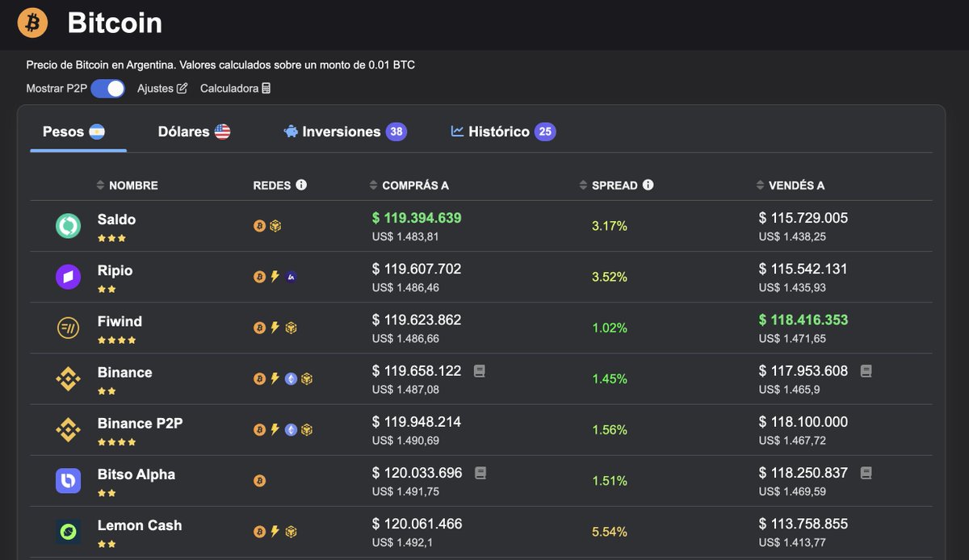Viewport: 969px width, 560px height.
Task: Click the Ripio exchange logo
Action: coord(68,277)
